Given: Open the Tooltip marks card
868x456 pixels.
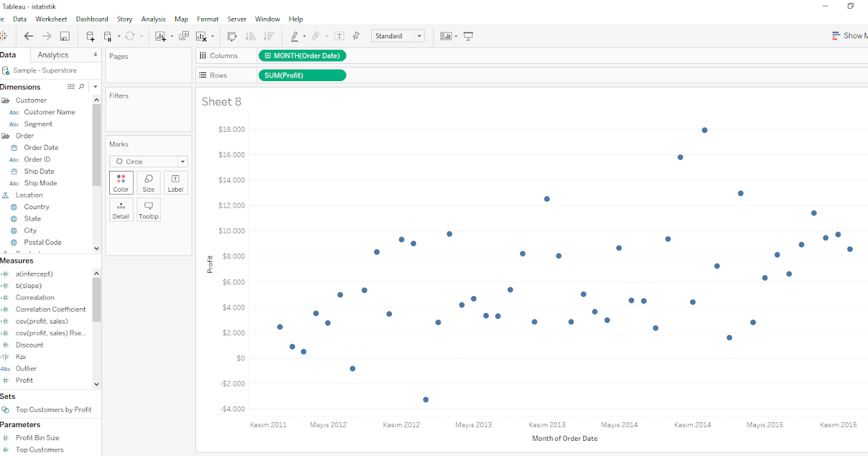Looking at the screenshot, I should (x=148, y=209).
